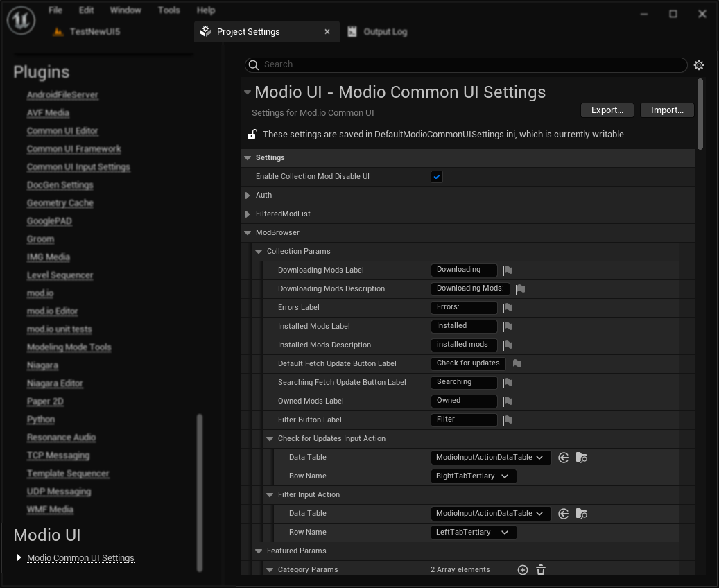719x588 pixels.
Task: Open Modio Common UI Settings link
Action: (80, 557)
